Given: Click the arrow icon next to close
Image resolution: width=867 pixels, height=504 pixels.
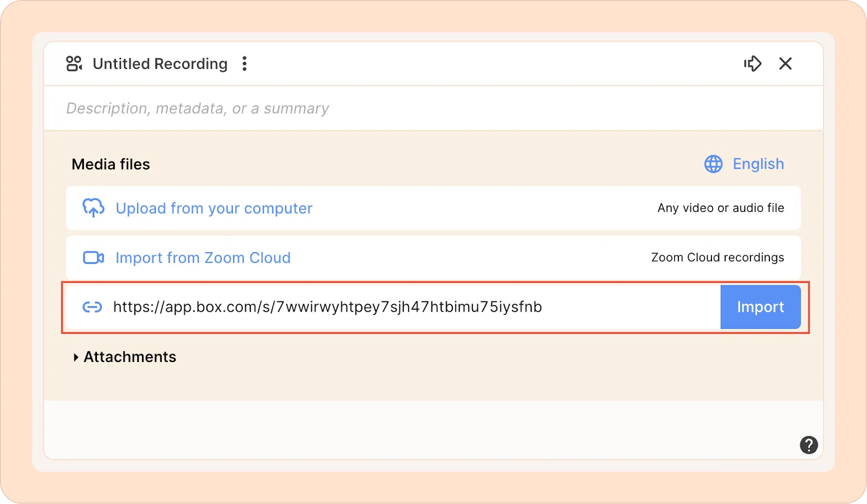Looking at the screenshot, I should pos(752,64).
